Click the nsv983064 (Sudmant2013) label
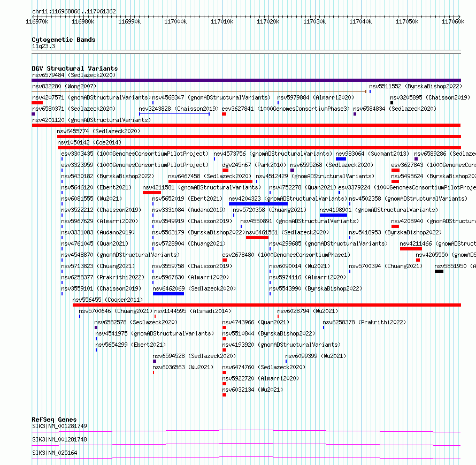476x465 pixels. pyautogui.click(x=372, y=154)
